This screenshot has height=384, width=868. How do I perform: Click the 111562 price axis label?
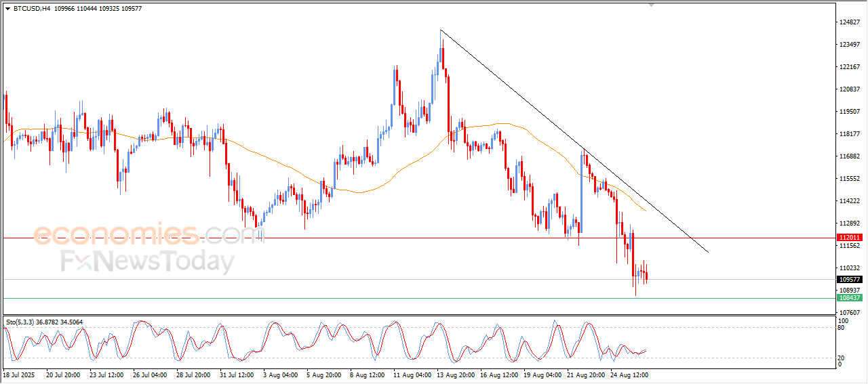point(850,246)
